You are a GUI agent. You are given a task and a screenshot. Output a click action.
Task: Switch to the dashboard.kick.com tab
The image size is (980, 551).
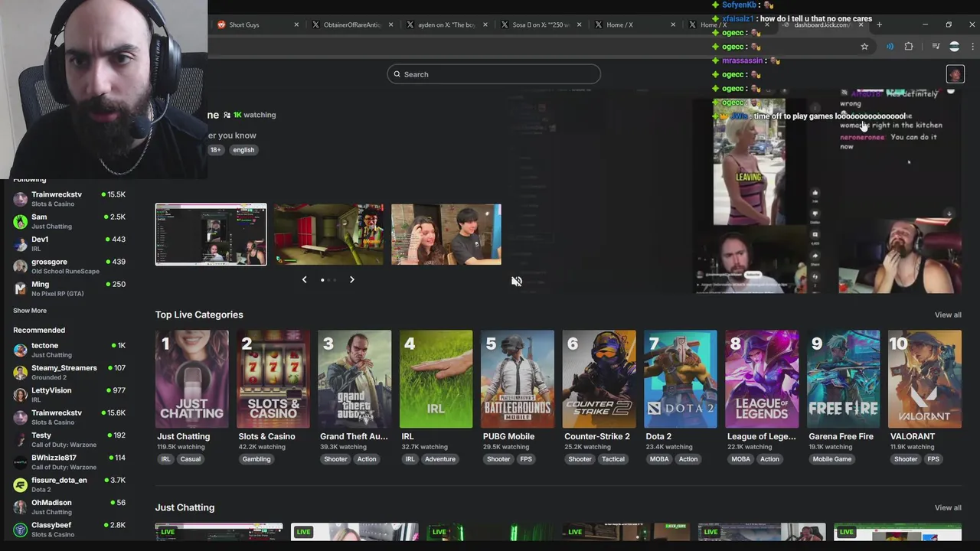822,24
